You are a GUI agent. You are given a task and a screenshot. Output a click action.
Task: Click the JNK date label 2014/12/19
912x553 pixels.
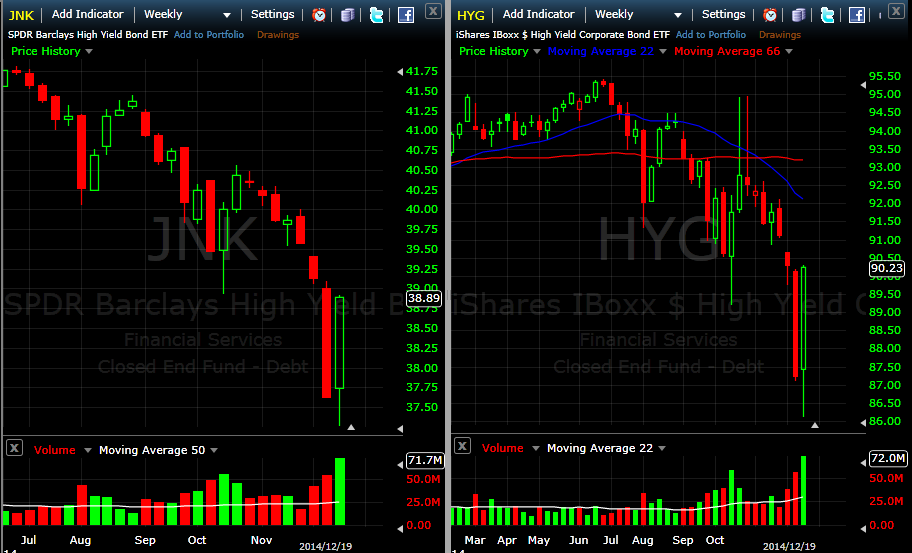(325, 547)
